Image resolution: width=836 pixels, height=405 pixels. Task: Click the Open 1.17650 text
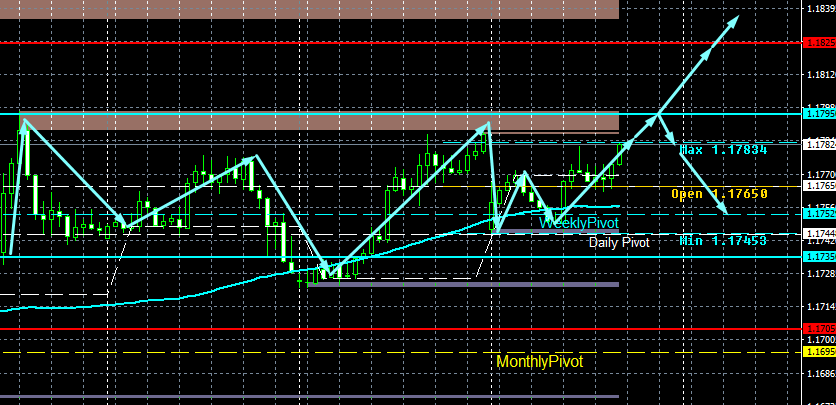719,193
